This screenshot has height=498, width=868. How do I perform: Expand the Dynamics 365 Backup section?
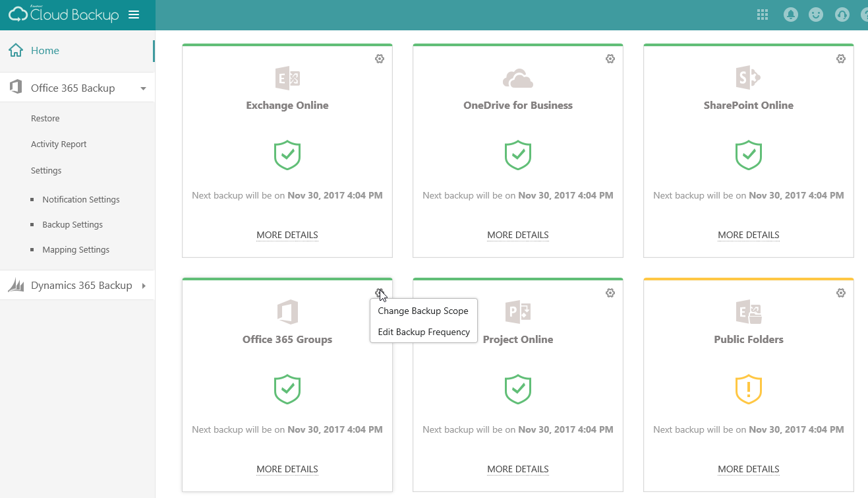coord(78,285)
